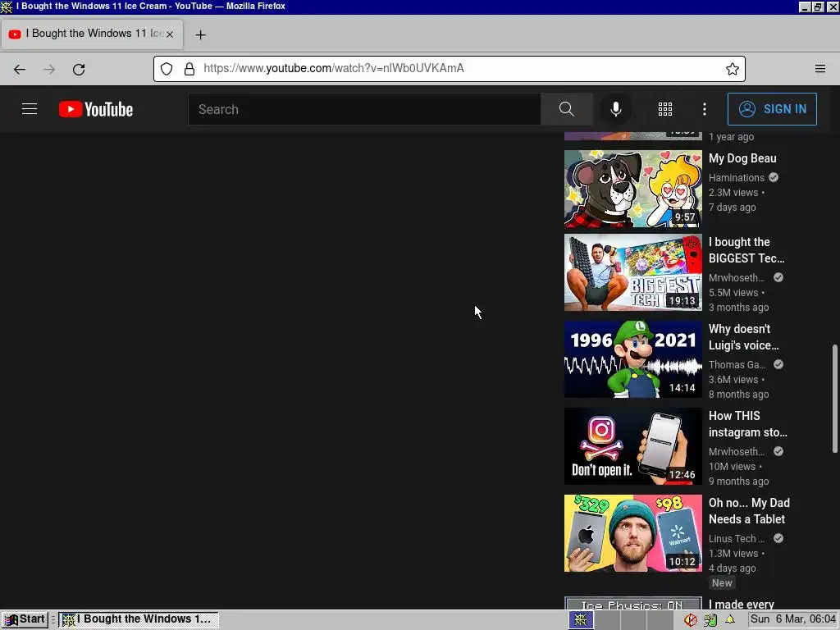Screen dimensions: 840x630
Task: Bookmark this page with the star
Action: click(x=733, y=69)
